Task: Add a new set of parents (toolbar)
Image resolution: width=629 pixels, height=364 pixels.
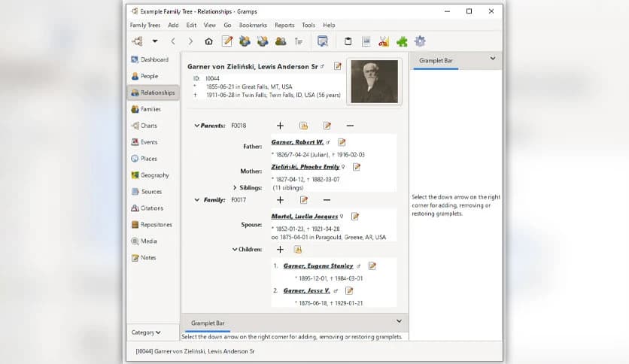Action: pos(245,41)
